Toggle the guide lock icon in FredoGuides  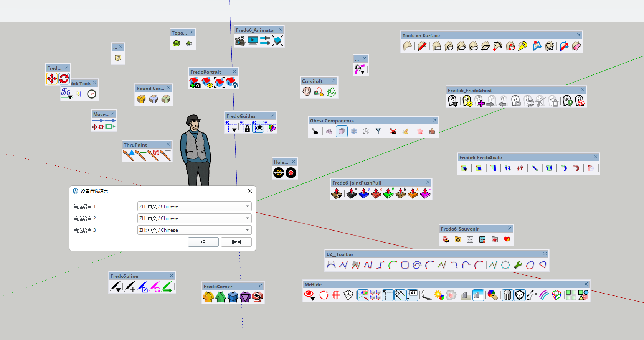pos(247,129)
